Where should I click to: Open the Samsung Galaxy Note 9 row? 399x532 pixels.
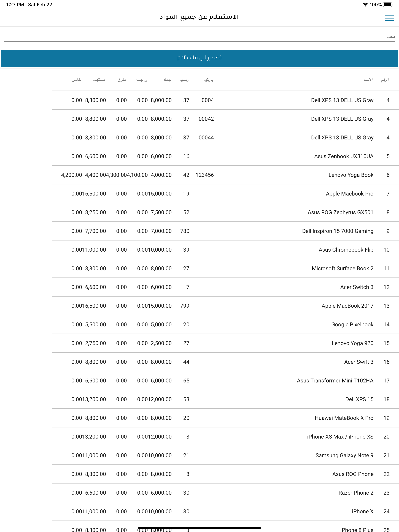[225, 455]
